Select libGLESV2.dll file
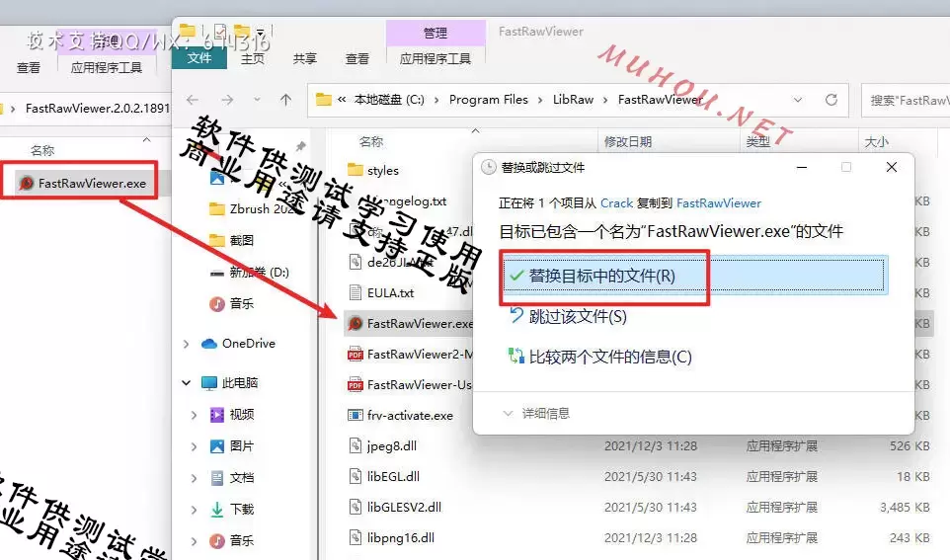Viewport: 950px width, 560px height. click(395, 508)
